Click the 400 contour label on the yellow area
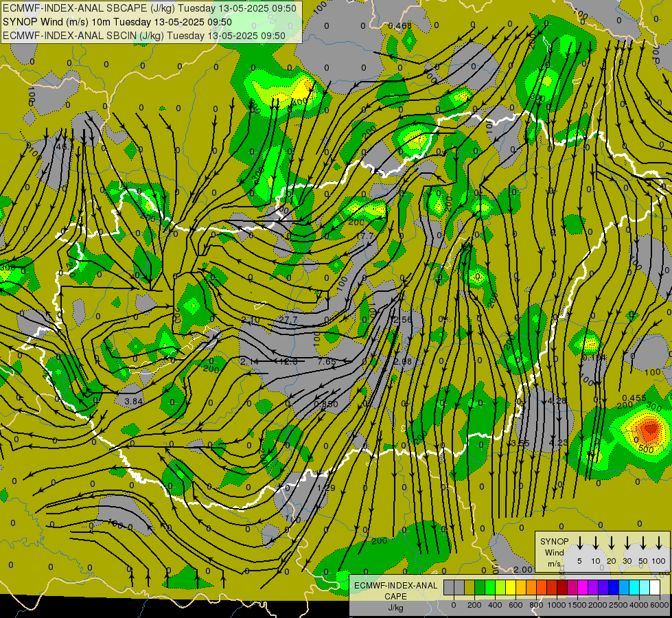Image resolution: width=672 pixels, height=618 pixels. 299,102
